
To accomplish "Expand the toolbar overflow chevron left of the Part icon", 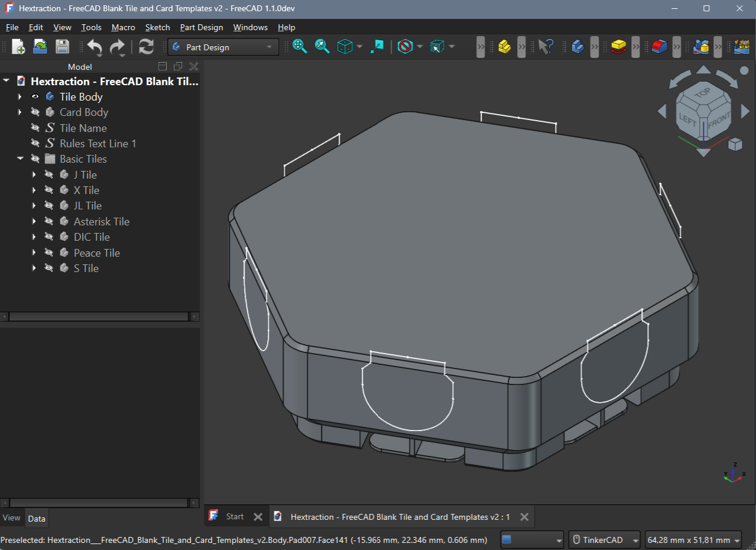I will pos(481,47).
